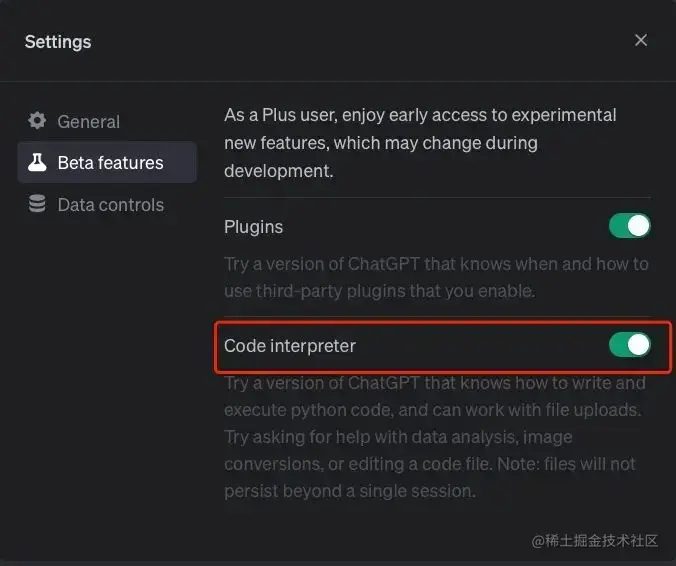
Task: Click the 'persist beyond a single session' note
Action: tap(348, 491)
